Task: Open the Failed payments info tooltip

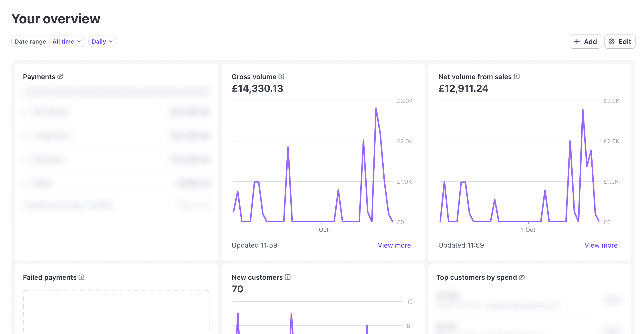Action: click(81, 277)
